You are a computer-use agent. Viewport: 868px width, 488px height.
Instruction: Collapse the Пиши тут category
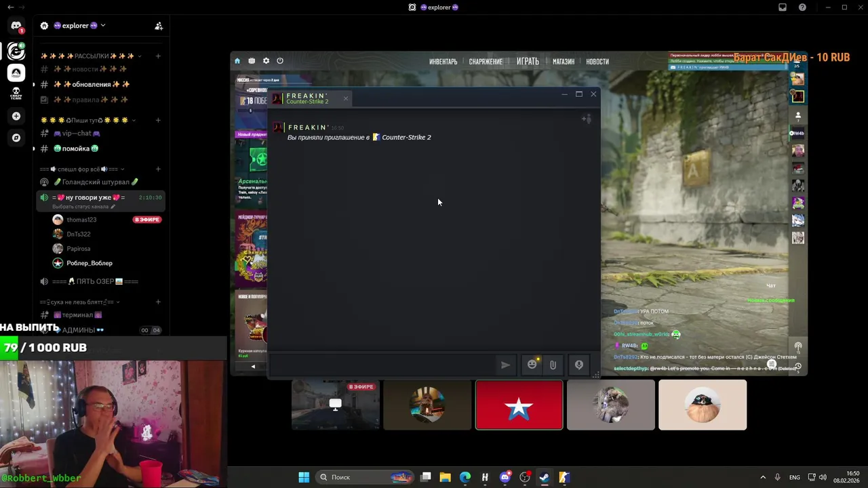[87, 120]
